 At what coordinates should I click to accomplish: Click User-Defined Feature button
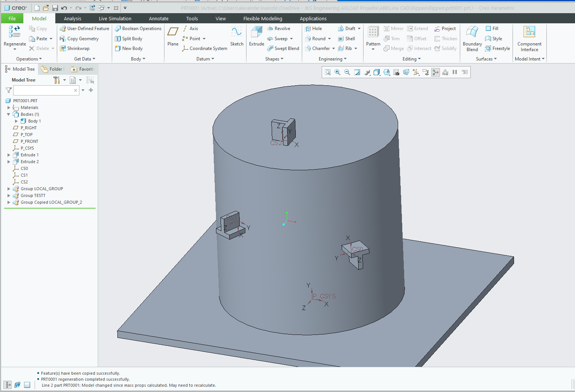pos(85,29)
